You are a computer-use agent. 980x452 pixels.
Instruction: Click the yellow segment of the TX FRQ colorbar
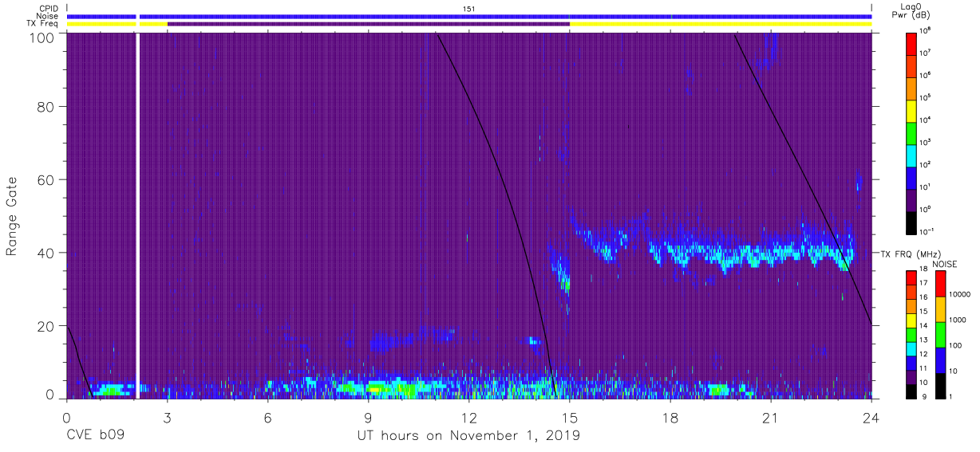click(x=911, y=320)
